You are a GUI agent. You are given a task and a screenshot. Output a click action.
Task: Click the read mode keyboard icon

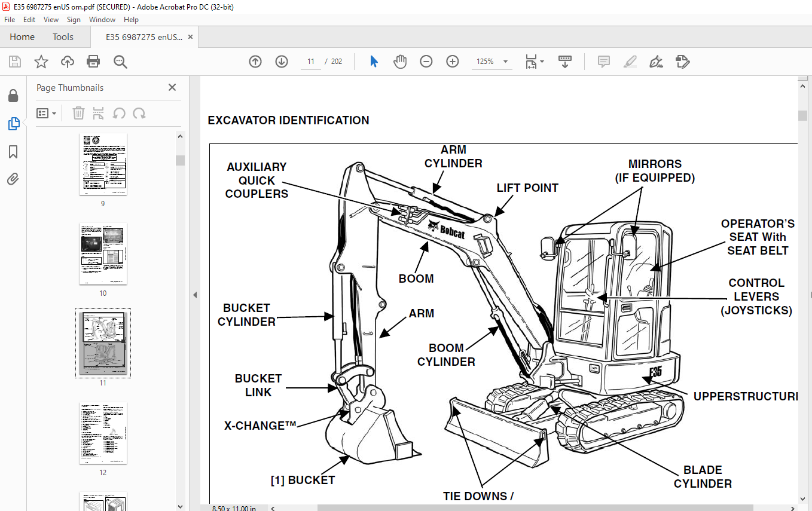coord(565,62)
